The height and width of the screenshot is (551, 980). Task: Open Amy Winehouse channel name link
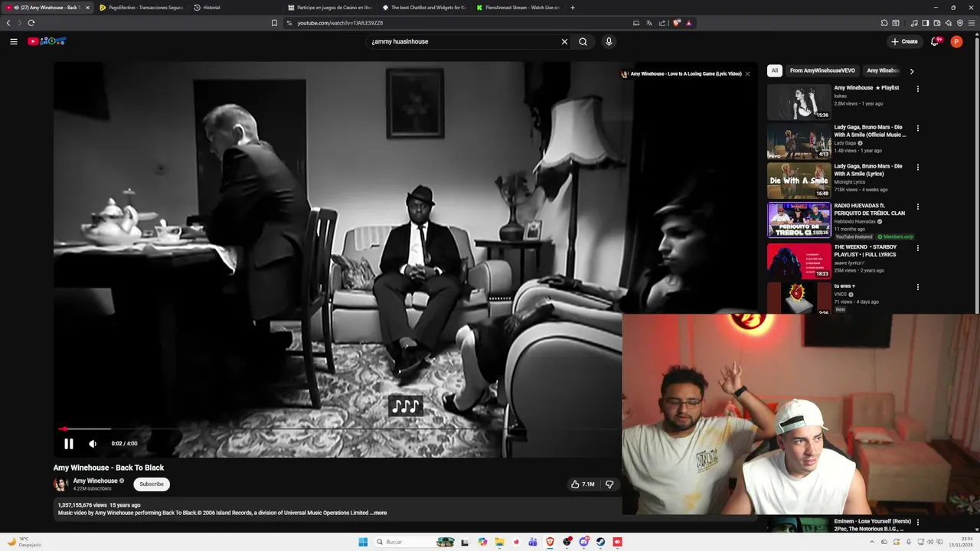coord(95,481)
